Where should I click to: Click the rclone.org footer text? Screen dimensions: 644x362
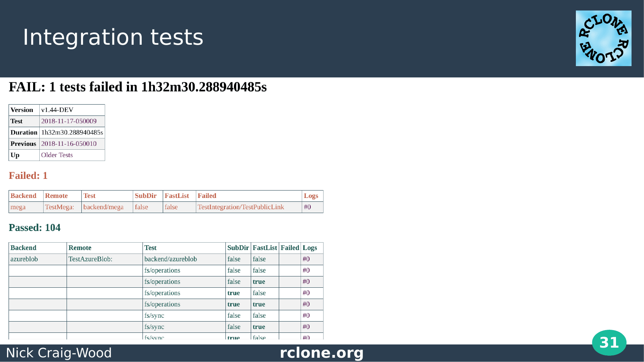pyautogui.click(x=322, y=353)
